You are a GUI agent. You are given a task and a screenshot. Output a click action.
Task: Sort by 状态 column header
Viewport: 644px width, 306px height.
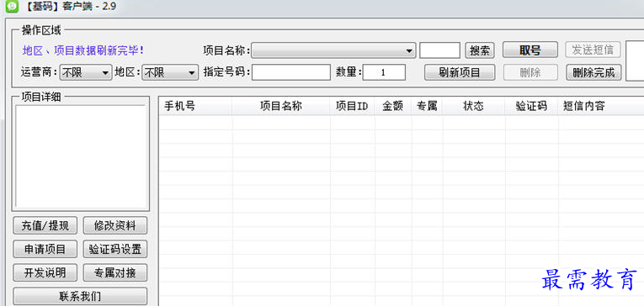[x=474, y=106]
